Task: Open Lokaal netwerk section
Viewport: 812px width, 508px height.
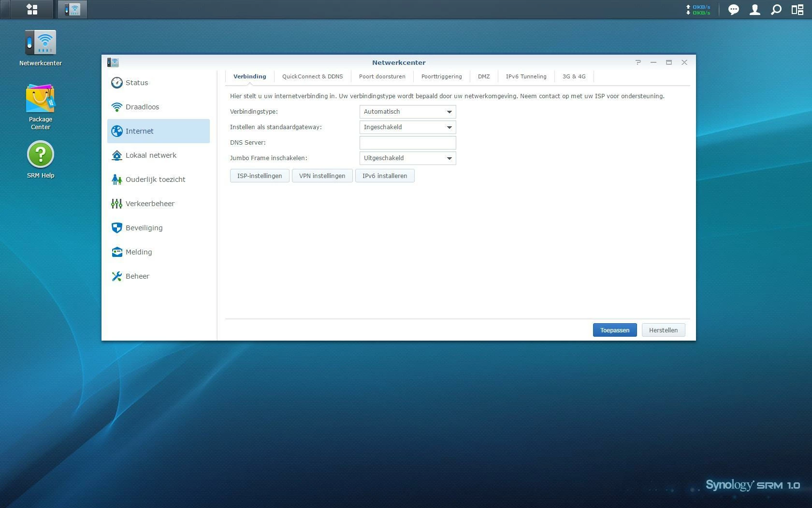Action: (159, 155)
